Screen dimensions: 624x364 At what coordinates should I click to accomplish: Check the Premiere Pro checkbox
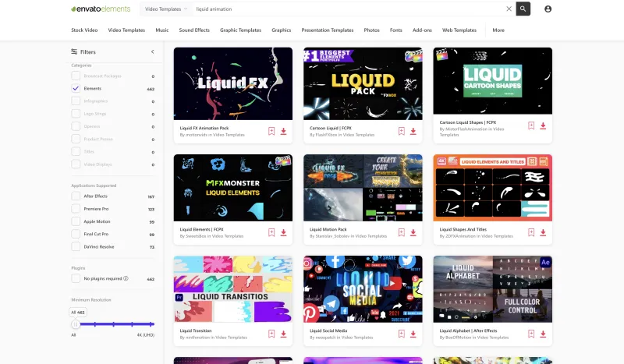tap(76, 209)
